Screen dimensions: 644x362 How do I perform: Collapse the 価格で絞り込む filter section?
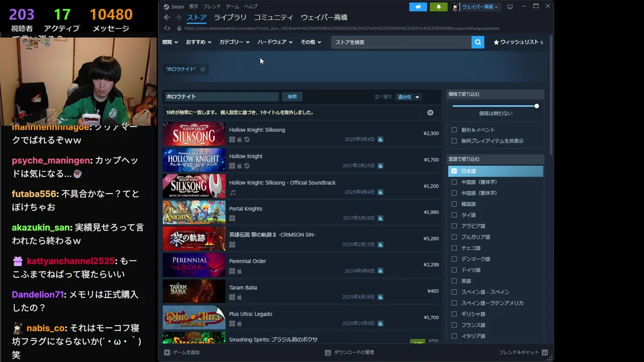[496, 94]
